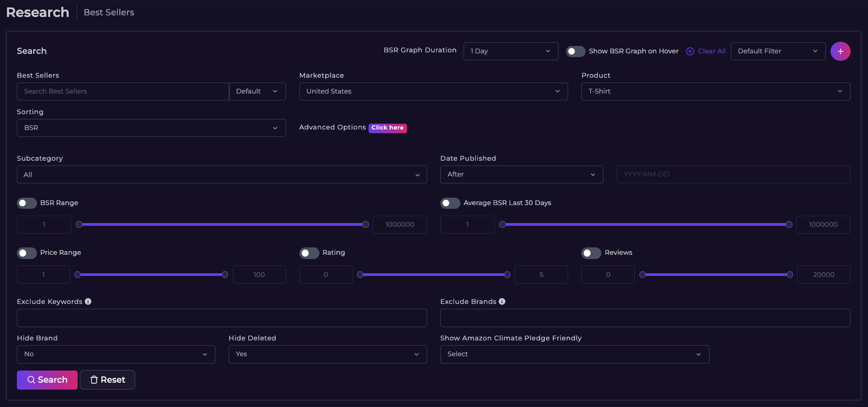
Task: Expand the Sorting BSR dropdown
Action: coord(151,128)
